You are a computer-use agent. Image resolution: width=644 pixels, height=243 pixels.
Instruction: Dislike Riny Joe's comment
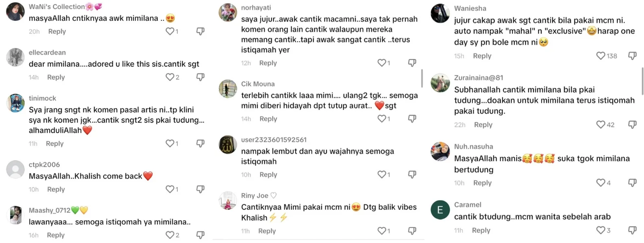[412, 231]
